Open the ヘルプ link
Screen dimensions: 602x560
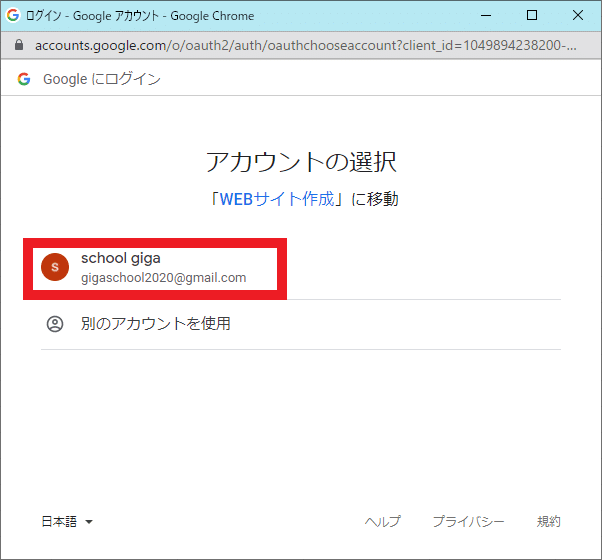[382, 522]
